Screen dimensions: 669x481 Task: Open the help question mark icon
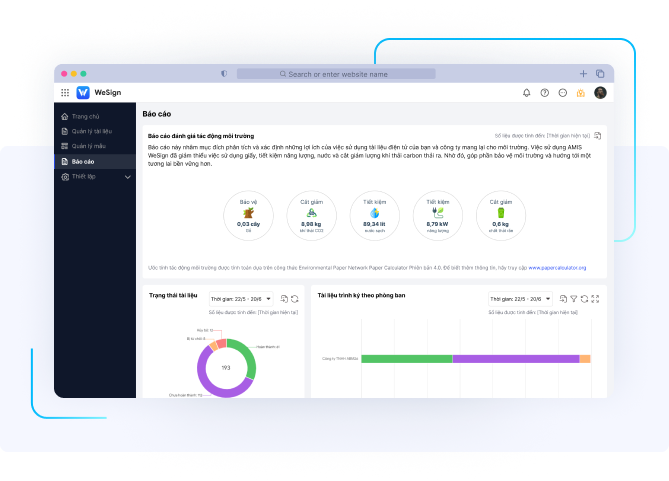[x=545, y=93]
